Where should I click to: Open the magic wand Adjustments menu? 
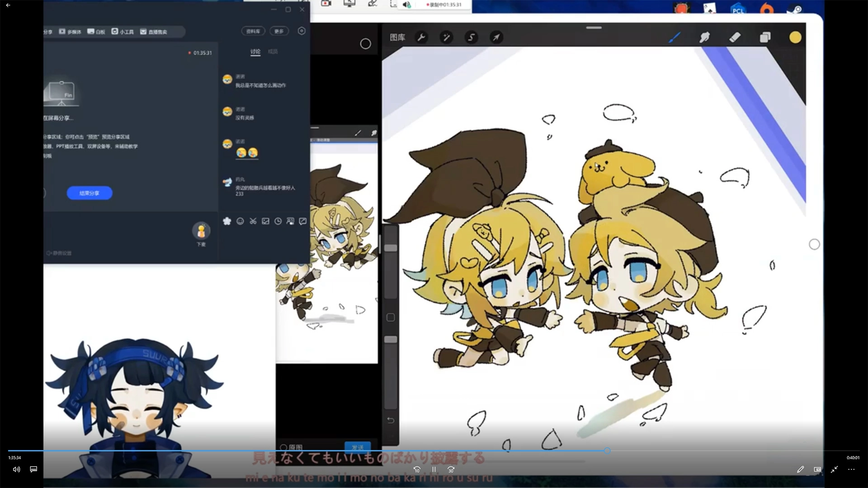pyautogui.click(x=446, y=38)
